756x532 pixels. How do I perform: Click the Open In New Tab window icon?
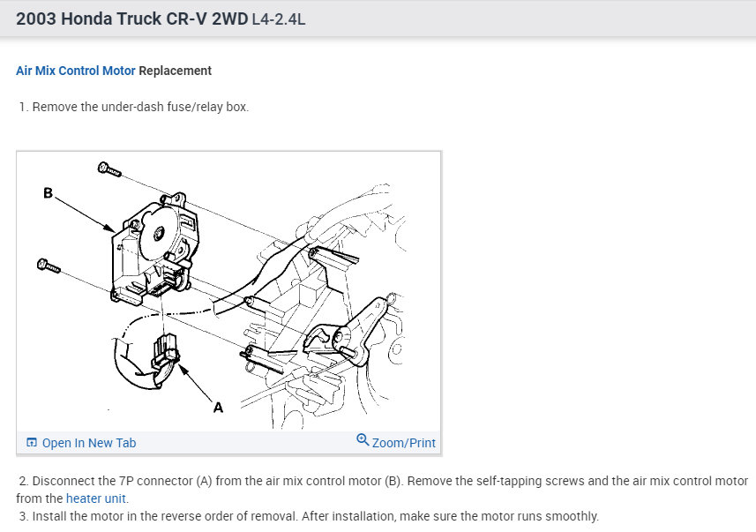(32, 442)
